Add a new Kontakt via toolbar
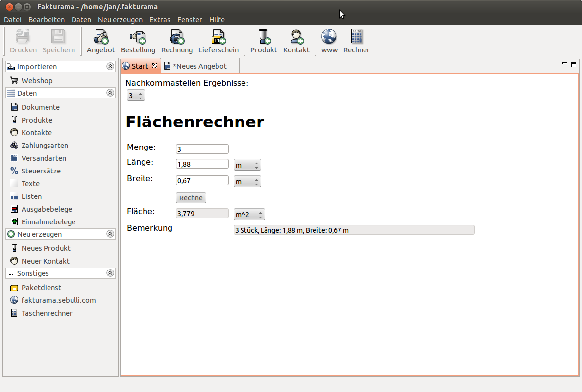Image resolution: width=582 pixels, height=392 pixels. pos(296,41)
